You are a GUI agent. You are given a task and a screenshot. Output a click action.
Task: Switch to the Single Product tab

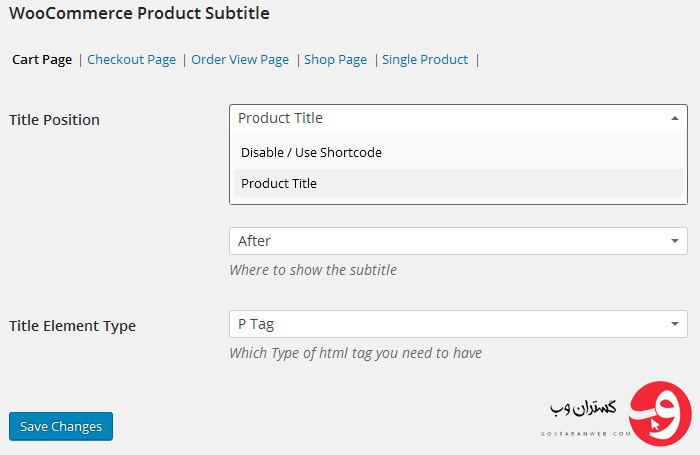[x=425, y=60]
